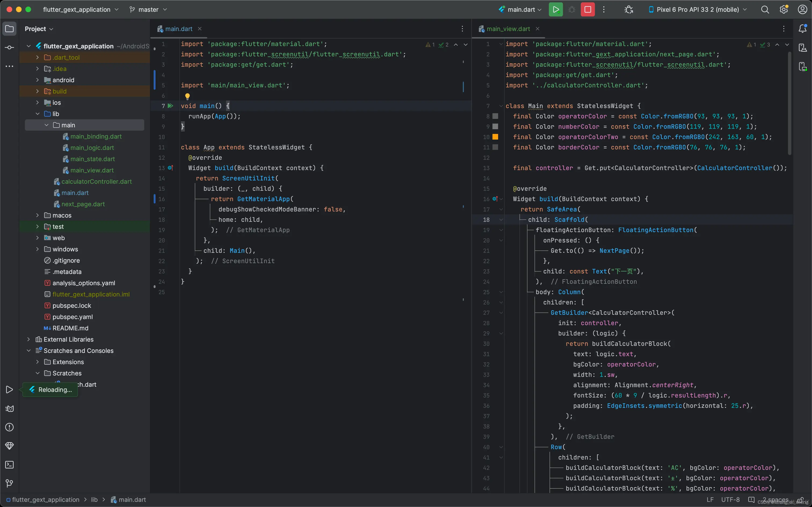
Task: Click the Search Everywhere magnifier icon
Action: (x=765, y=9)
